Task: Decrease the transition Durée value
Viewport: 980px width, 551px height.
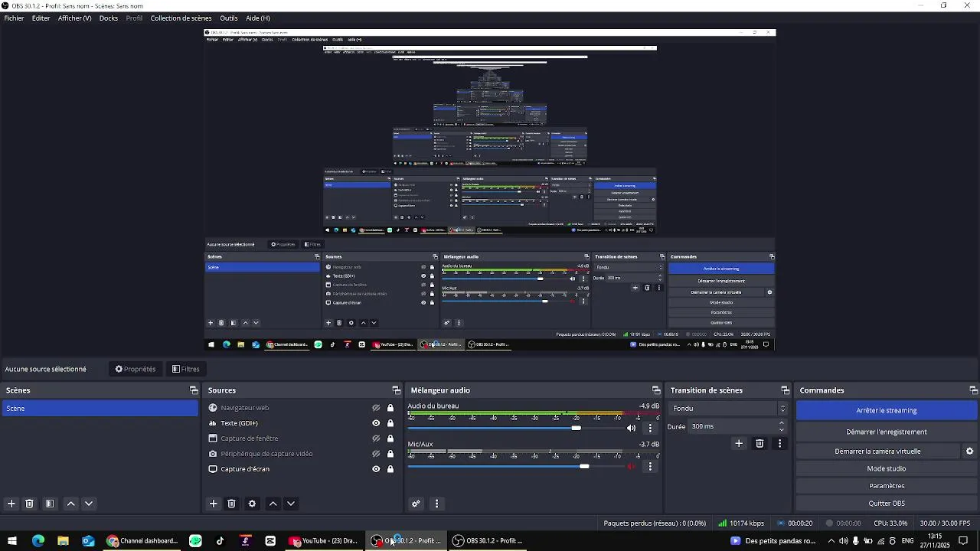Action: 782,430
